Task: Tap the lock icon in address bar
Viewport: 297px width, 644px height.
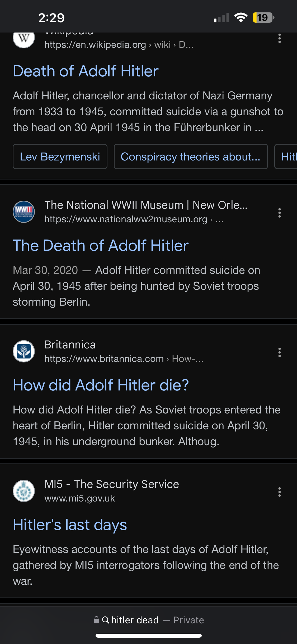Action: tap(97, 620)
